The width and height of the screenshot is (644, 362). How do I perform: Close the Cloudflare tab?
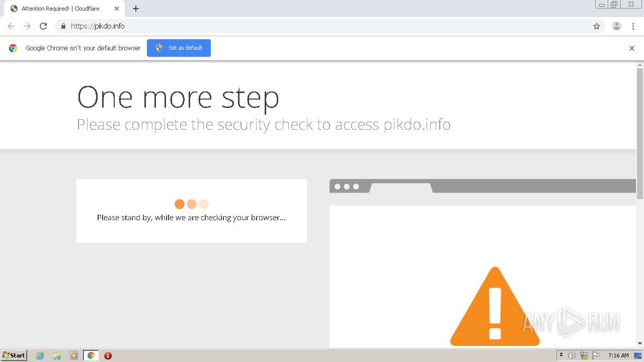pos(117,9)
